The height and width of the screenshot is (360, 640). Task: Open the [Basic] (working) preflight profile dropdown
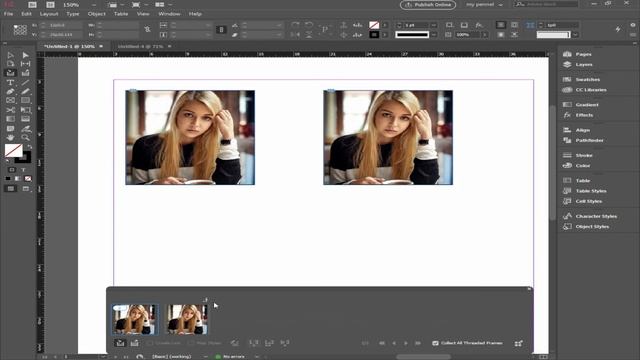point(206,357)
